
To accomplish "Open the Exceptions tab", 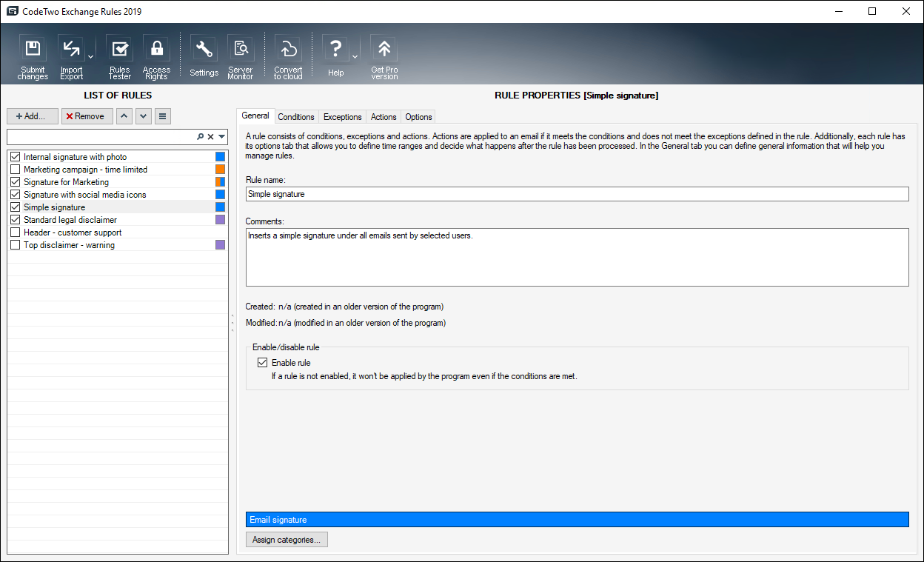I will 343,117.
